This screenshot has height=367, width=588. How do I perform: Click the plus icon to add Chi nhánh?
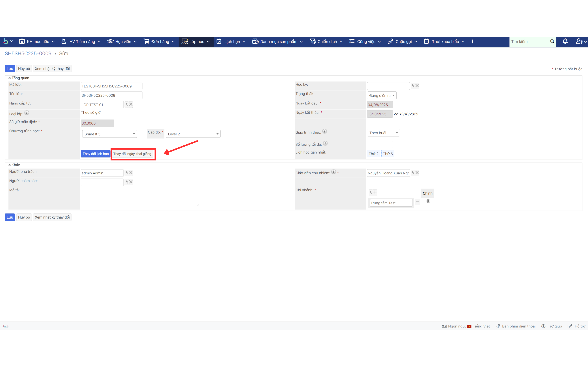375,192
